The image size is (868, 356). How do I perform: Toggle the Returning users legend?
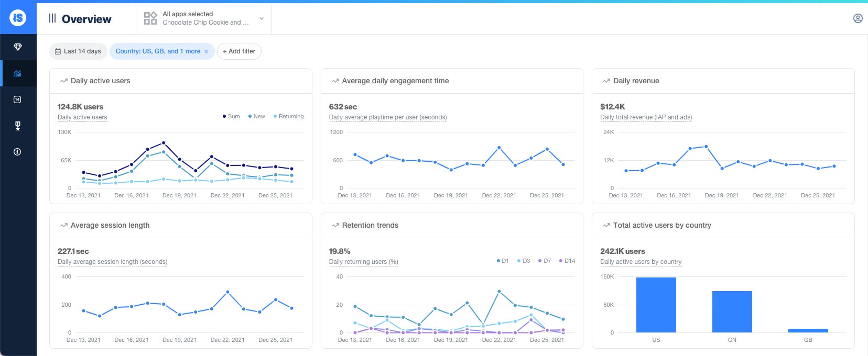tap(288, 116)
